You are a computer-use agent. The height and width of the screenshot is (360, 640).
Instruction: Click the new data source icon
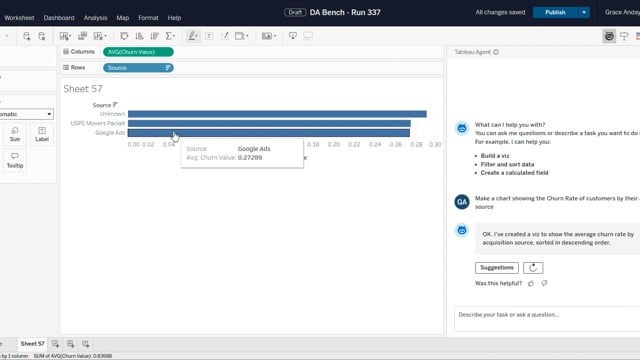[27, 36]
